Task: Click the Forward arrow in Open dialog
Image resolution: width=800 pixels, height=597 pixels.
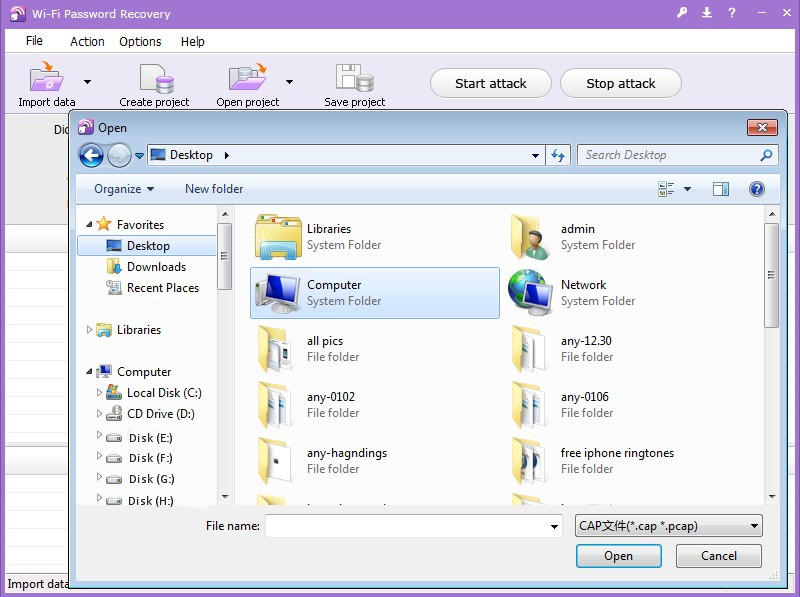Action: [119, 155]
